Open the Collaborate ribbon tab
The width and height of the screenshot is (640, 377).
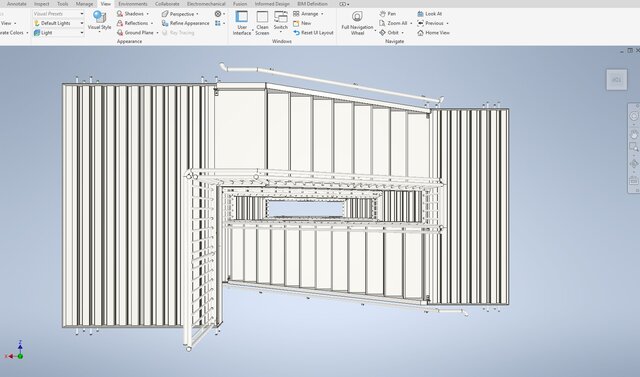167,4
